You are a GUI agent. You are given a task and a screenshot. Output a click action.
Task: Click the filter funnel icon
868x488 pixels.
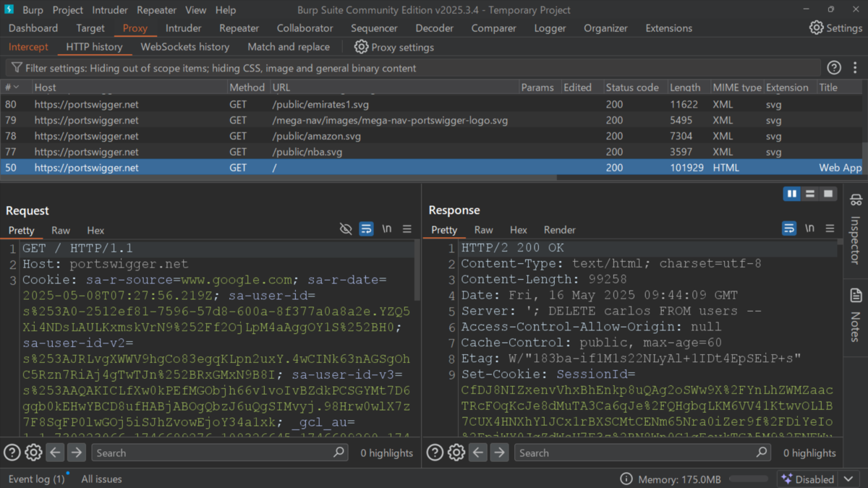coord(16,68)
